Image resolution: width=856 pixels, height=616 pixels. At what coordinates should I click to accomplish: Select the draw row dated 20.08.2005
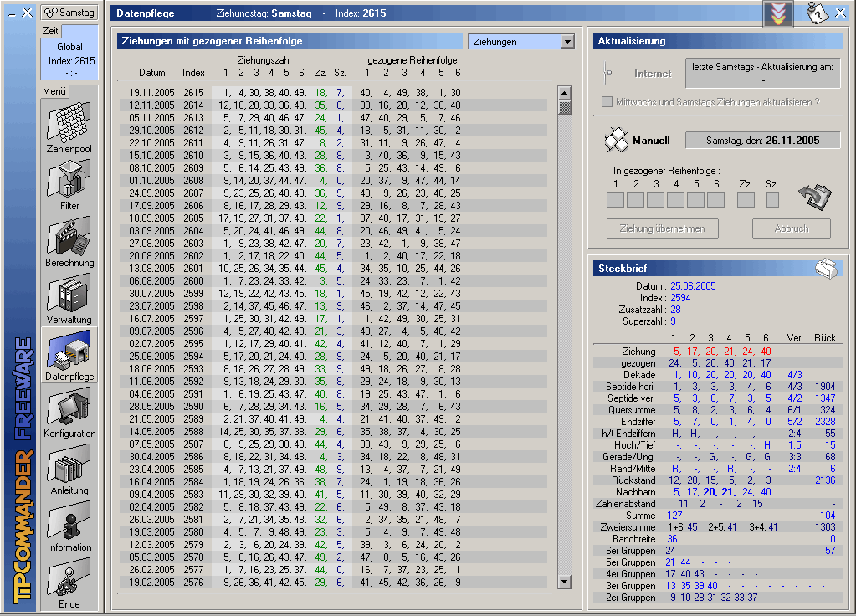(x=334, y=256)
